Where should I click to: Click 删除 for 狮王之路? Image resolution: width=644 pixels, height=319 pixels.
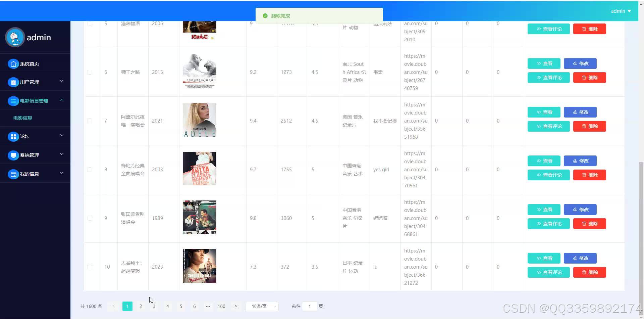(x=590, y=78)
